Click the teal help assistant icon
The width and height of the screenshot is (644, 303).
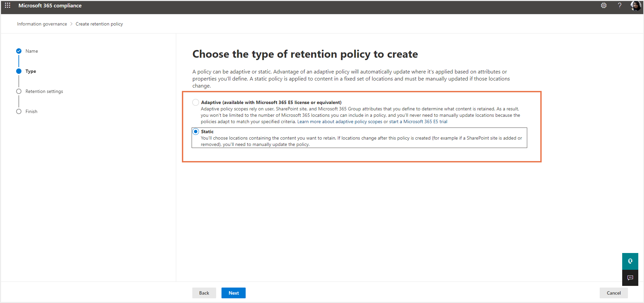630,261
